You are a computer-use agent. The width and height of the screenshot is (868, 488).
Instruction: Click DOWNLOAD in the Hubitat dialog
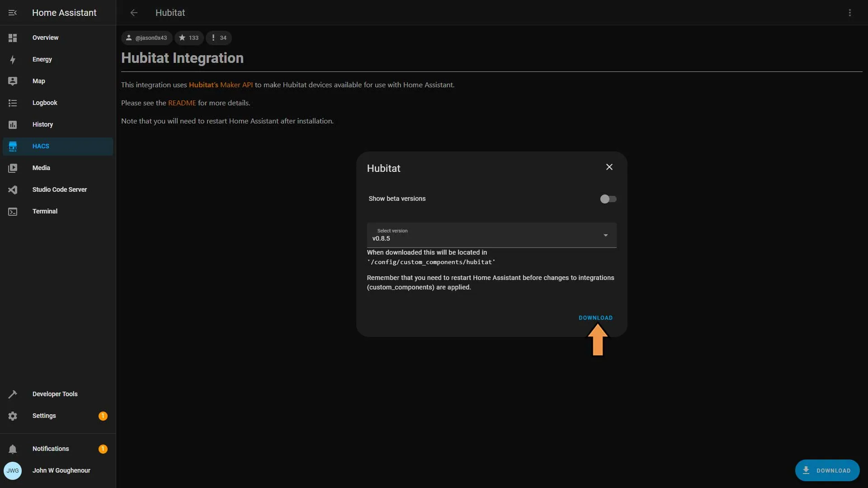click(x=596, y=318)
